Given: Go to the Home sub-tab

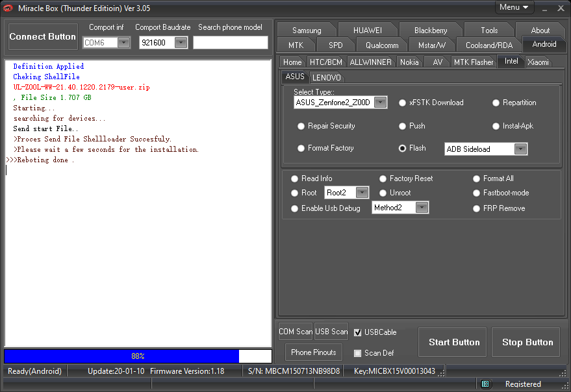Looking at the screenshot, I should (292, 62).
